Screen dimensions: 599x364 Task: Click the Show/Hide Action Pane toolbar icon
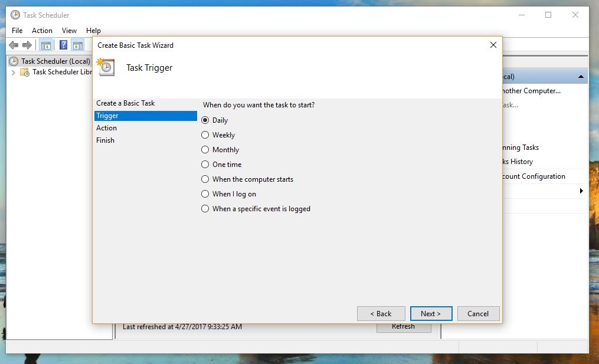tap(78, 45)
